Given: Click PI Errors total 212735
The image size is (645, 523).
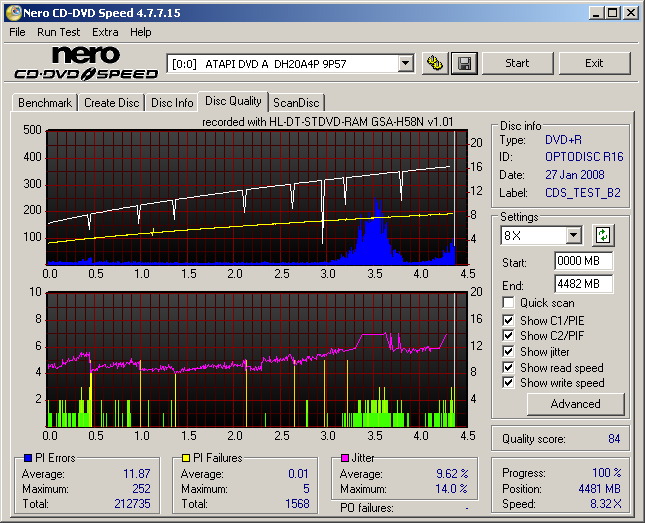Looking at the screenshot, I should (132, 504).
